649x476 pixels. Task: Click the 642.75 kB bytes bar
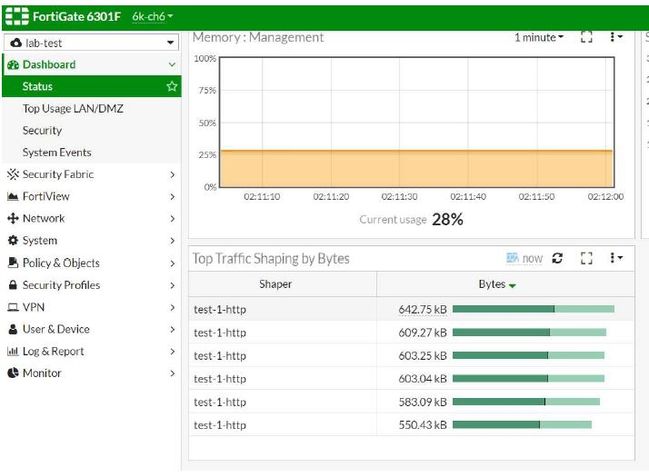click(x=533, y=309)
